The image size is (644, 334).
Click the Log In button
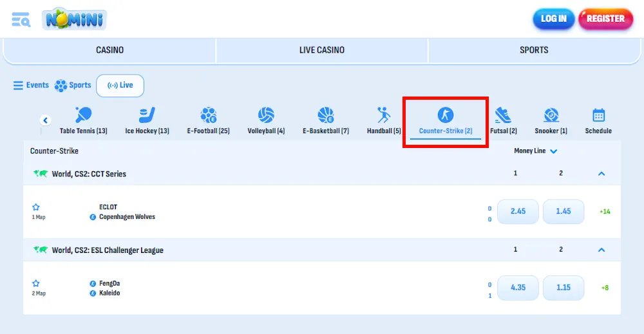553,19
